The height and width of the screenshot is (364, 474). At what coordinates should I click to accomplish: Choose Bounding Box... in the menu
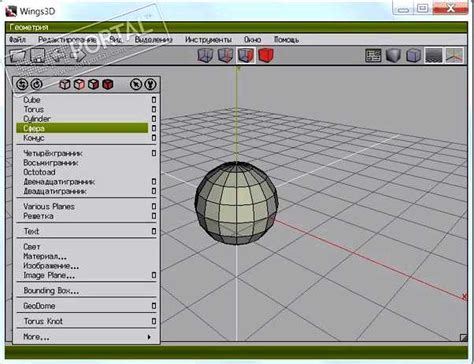51,291
